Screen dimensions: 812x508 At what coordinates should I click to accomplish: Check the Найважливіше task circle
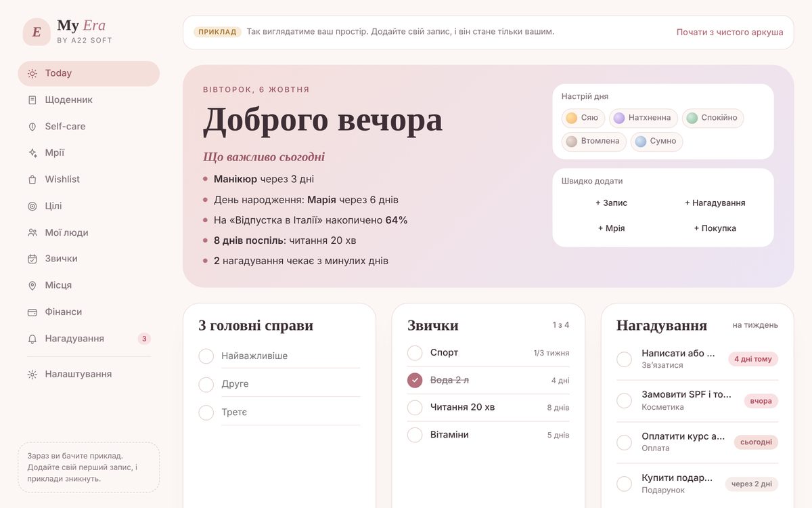tap(206, 356)
